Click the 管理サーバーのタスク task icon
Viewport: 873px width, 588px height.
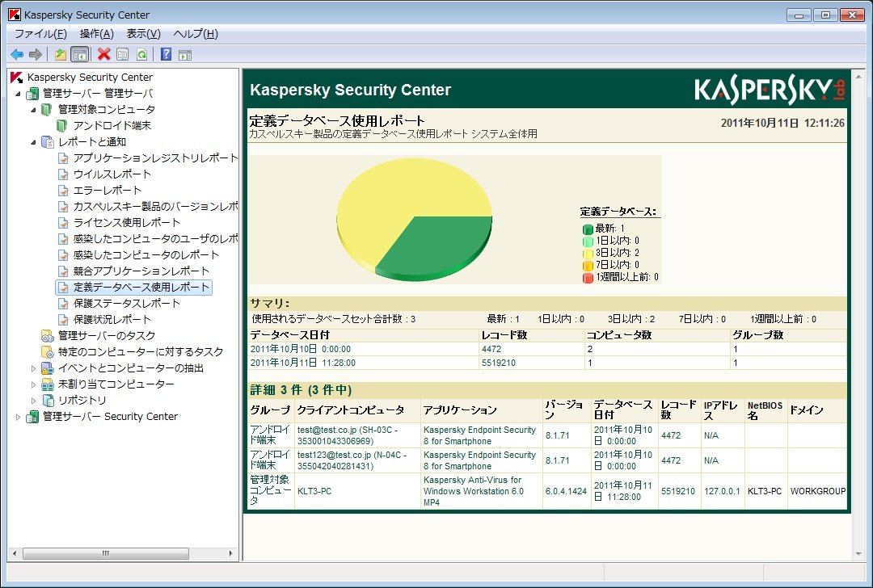(x=48, y=335)
